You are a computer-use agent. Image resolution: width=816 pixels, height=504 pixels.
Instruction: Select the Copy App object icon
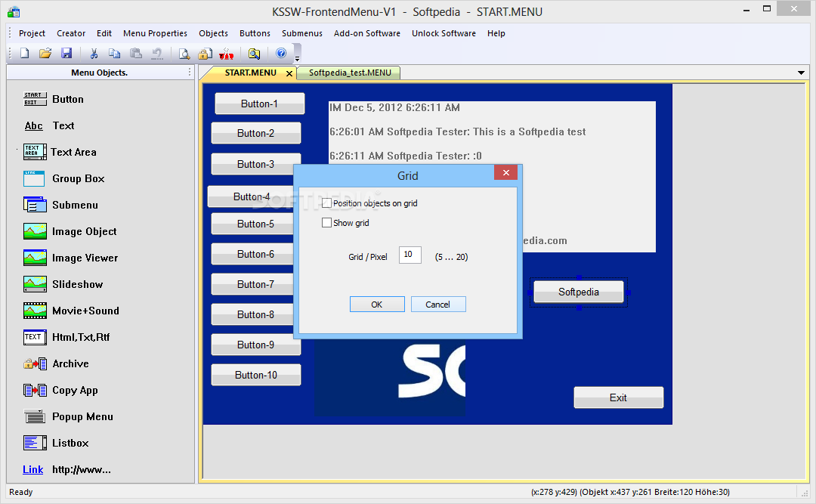click(x=35, y=390)
